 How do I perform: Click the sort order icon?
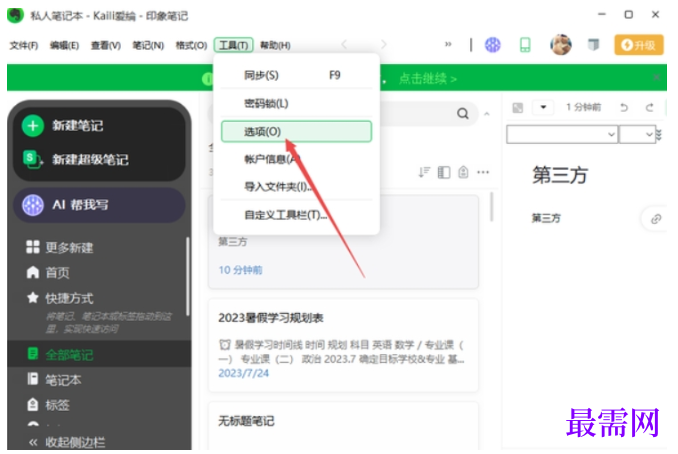point(424,172)
